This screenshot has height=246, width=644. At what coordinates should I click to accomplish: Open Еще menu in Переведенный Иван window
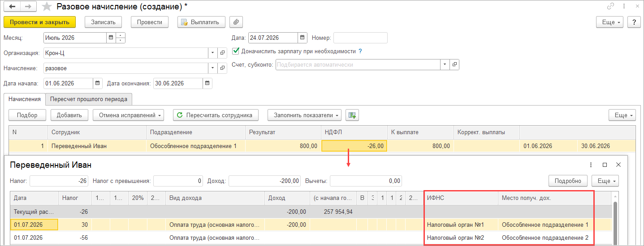[606, 181]
